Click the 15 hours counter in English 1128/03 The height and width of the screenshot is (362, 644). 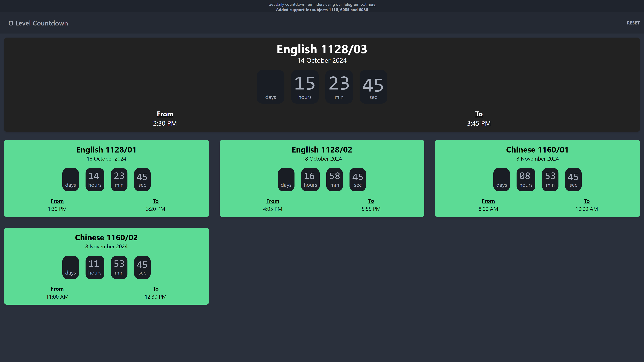305,87
